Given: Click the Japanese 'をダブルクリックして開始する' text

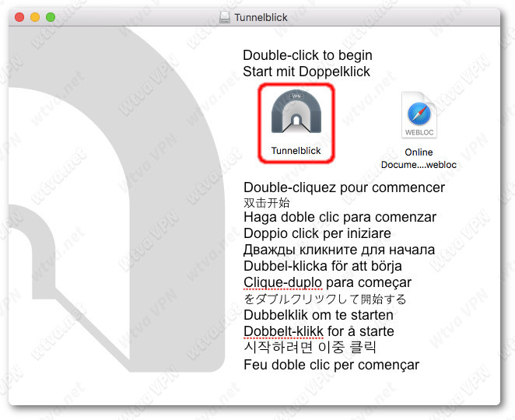Looking at the screenshot, I should (x=325, y=299).
